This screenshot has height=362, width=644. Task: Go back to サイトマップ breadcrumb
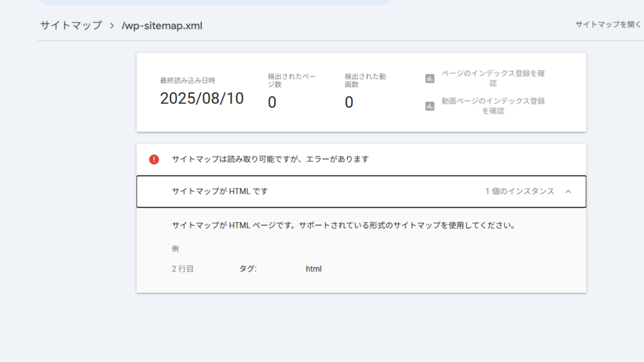coord(71,26)
